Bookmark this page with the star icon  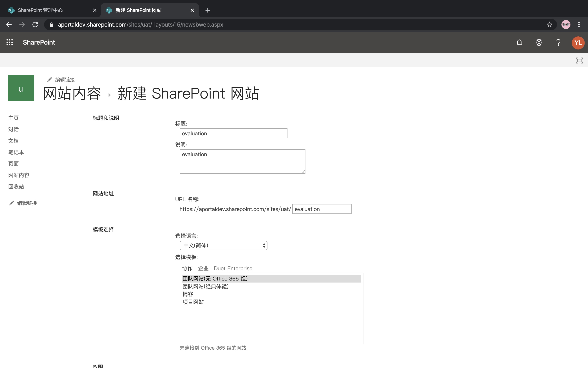coord(549,25)
